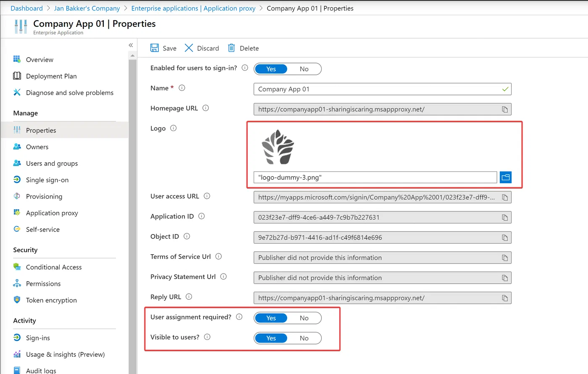Click the sidebar scrollbar up arrow
588x374 pixels.
[x=133, y=55]
